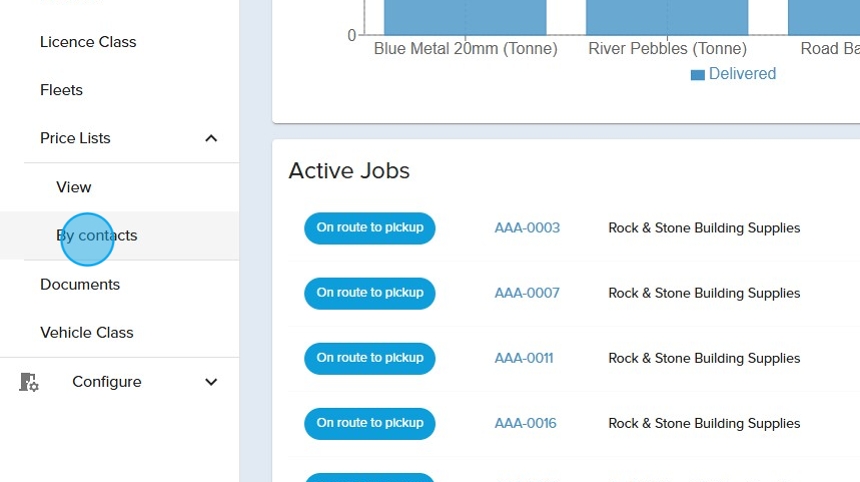Click the Price Lists menu label
860x482 pixels.
[x=75, y=138]
